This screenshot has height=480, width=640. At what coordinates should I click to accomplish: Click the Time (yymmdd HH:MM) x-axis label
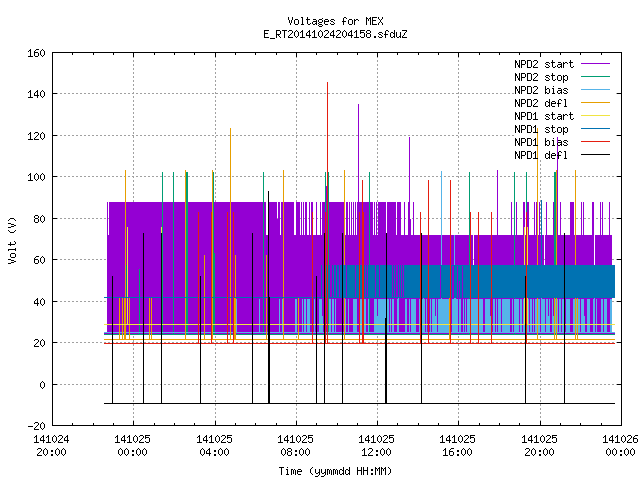point(335,471)
